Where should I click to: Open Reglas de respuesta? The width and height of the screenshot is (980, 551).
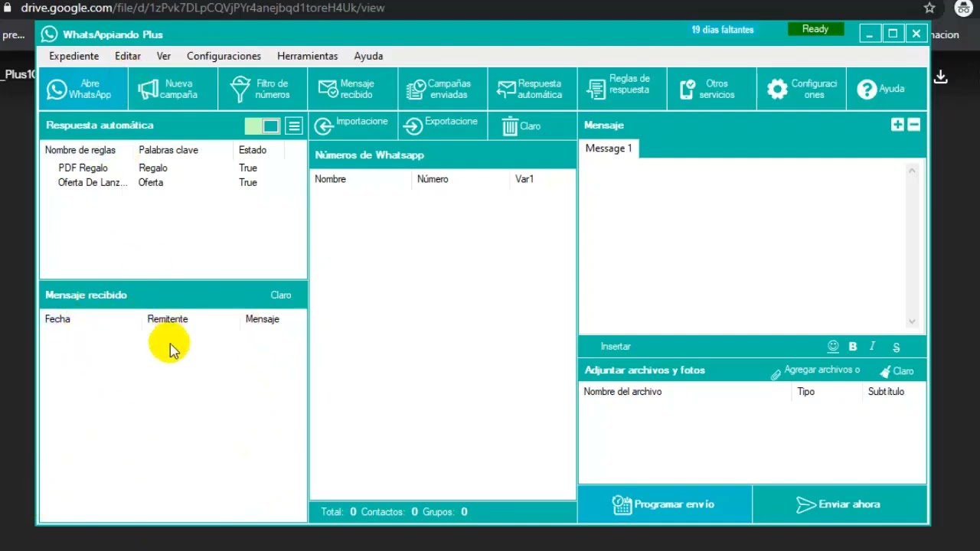tap(621, 89)
